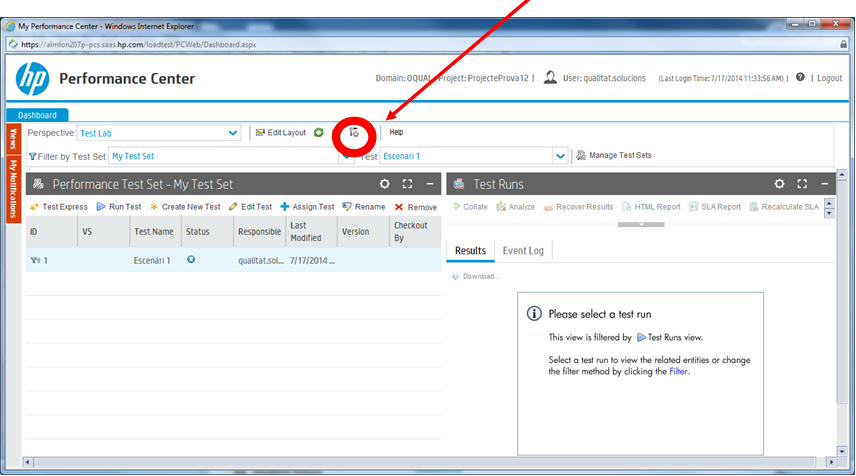Screen dimensions: 856x476
Task: Sort by Status column header
Action: (x=207, y=232)
